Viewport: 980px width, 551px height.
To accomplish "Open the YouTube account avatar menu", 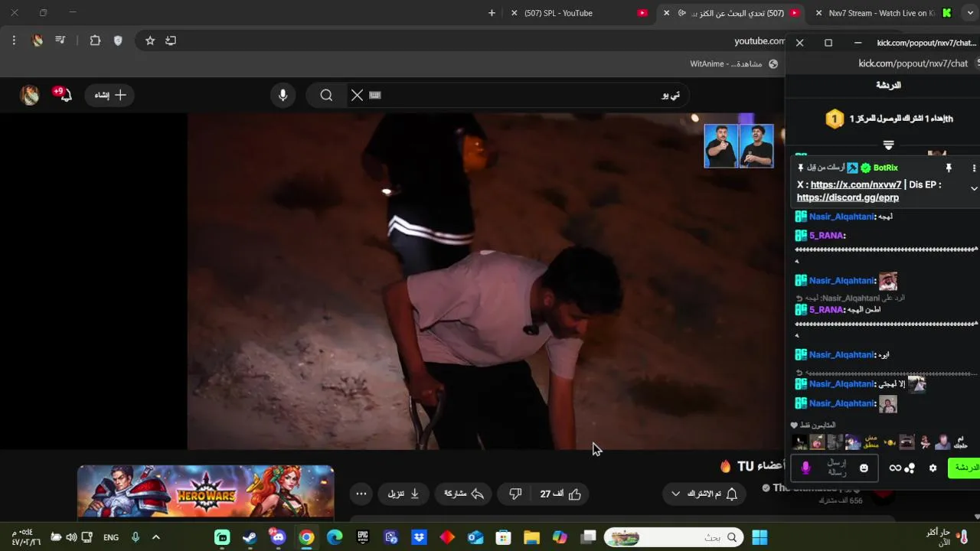I will pos(29,95).
